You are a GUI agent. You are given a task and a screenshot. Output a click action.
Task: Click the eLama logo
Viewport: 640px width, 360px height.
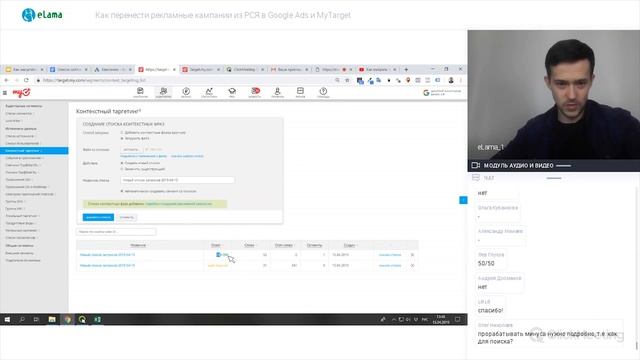(42, 15)
